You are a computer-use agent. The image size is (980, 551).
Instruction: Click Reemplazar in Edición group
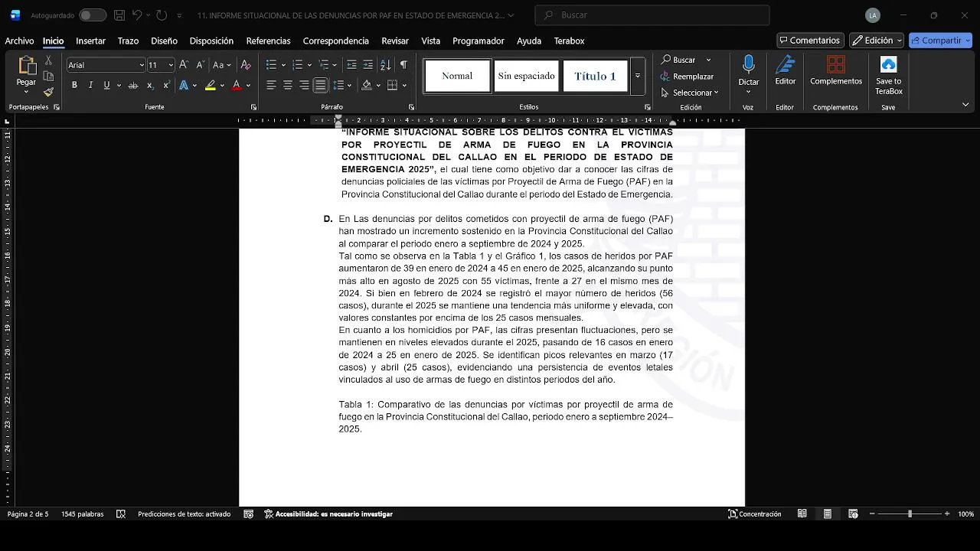pos(687,77)
